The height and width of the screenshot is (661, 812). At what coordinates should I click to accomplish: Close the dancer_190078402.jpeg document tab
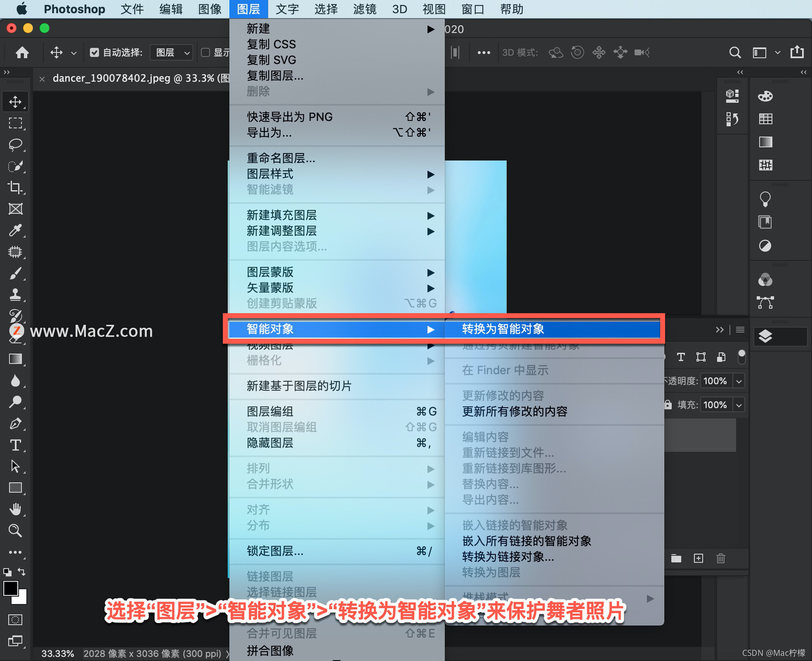click(42, 79)
